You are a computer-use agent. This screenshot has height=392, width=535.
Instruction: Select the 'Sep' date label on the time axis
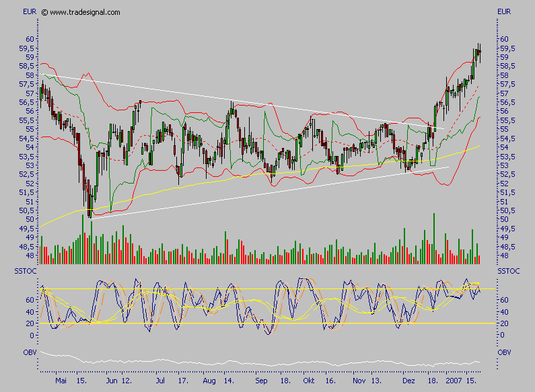point(261,381)
